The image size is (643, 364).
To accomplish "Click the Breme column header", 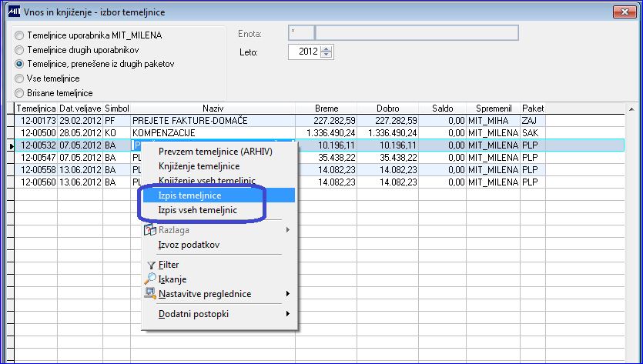I will coord(327,109).
